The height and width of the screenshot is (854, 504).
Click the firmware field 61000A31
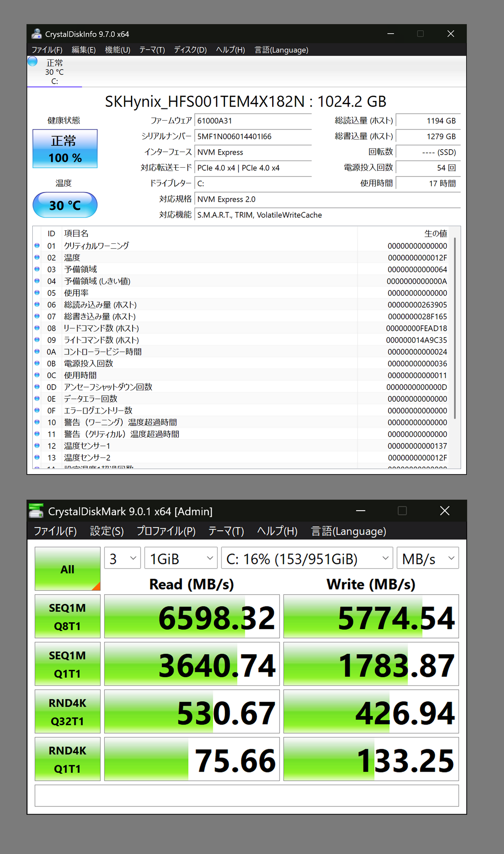tap(253, 121)
